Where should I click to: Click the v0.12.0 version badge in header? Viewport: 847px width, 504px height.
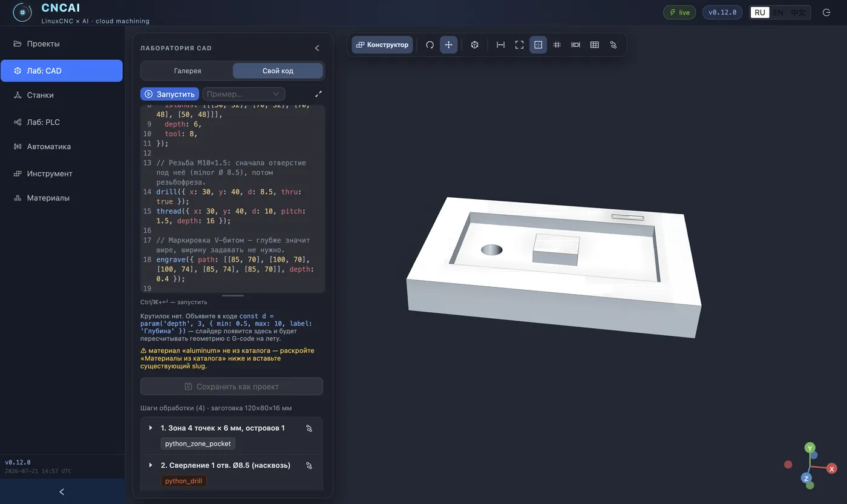[x=722, y=12]
